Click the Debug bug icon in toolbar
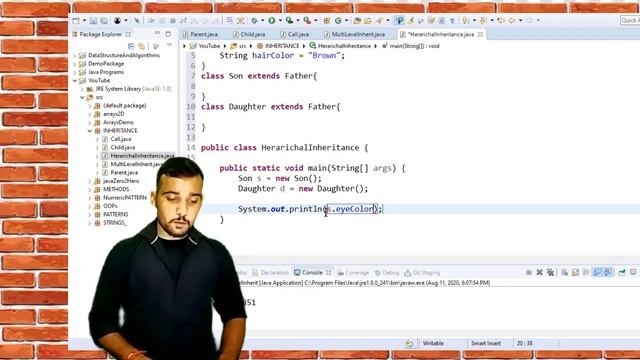The image size is (640, 360). [254, 20]
